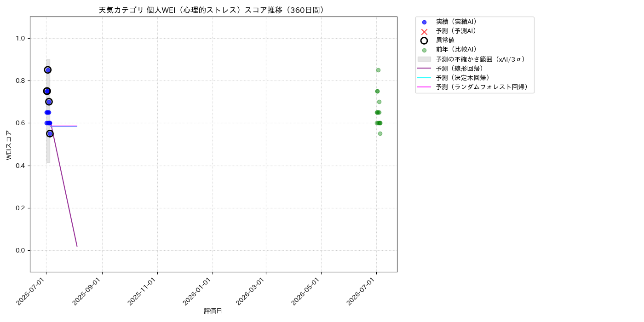Click the magenta line sample in legend

(424, 86)
